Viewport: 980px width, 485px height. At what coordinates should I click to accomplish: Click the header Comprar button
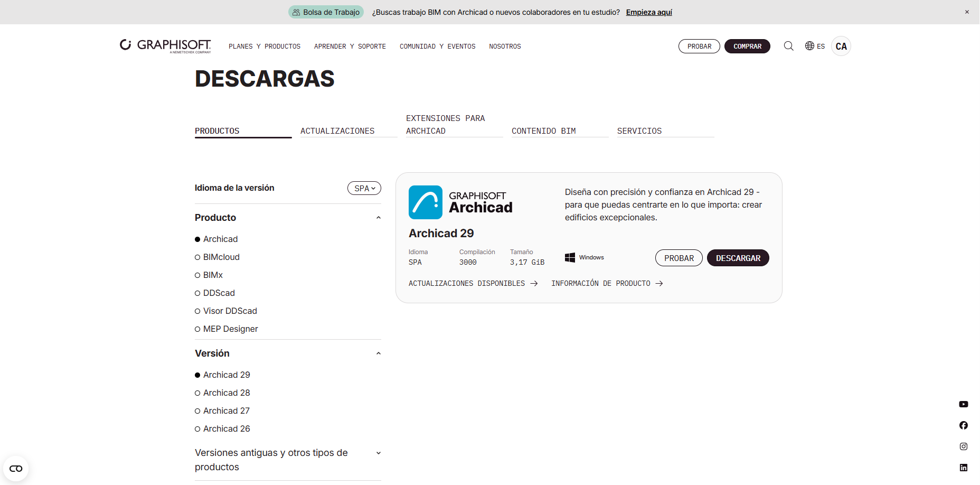(747, 46)
